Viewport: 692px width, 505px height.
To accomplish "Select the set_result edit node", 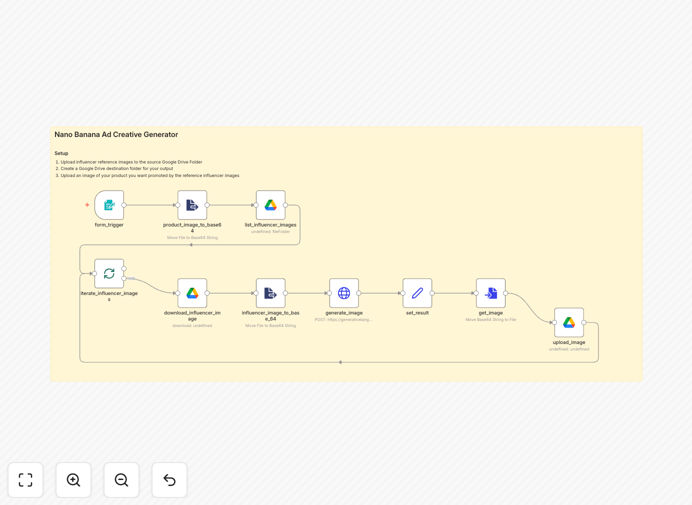I will [x=417, y=293].
